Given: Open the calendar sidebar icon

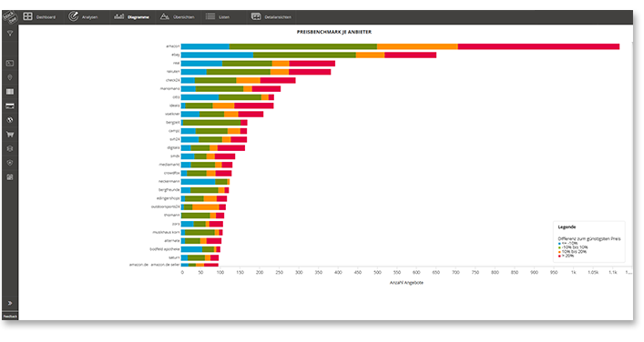Looking at the screenshot, I should (10, 177).
